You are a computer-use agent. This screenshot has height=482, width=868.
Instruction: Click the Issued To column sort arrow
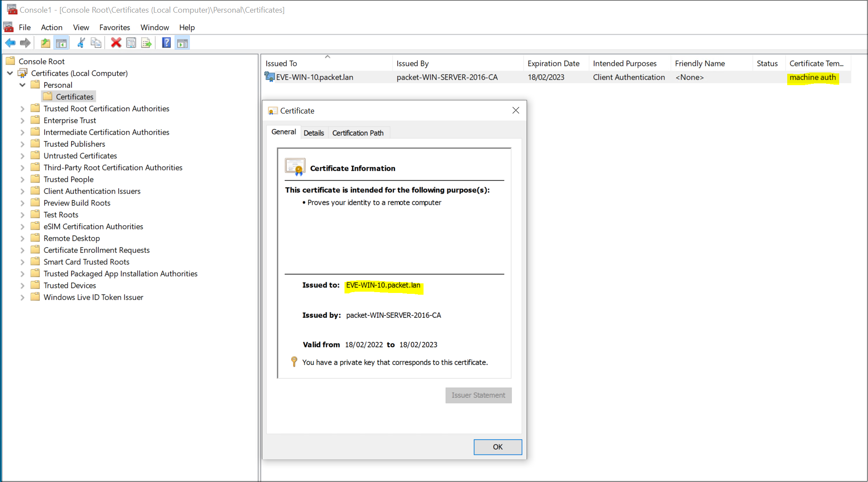[327, 56]
